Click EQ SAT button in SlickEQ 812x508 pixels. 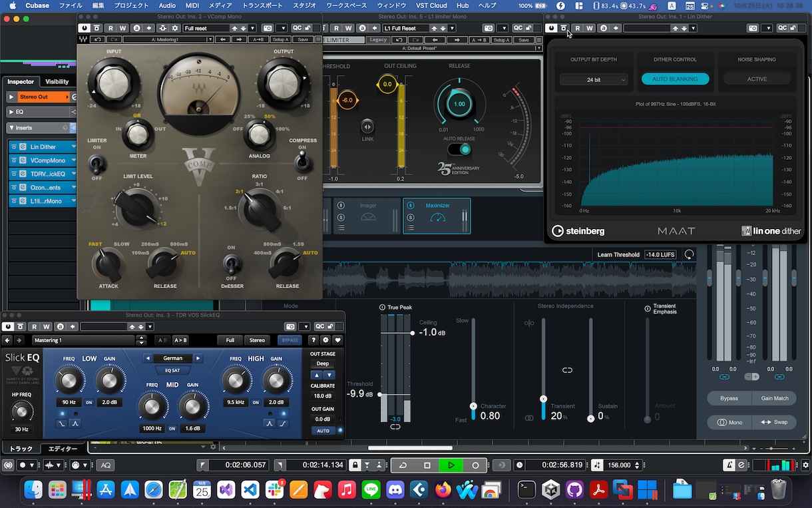point(172,370)
